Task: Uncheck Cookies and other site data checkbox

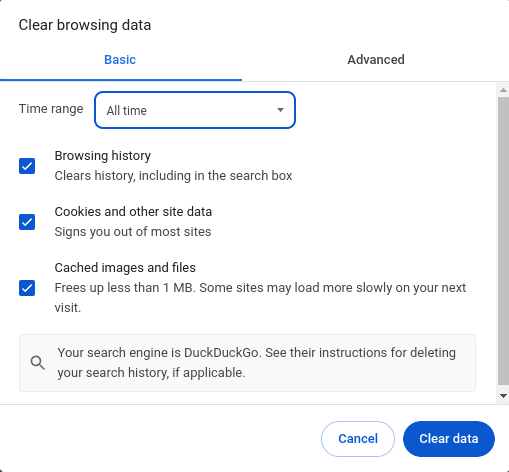Action: pyautogui.click(x=27, y=222)
